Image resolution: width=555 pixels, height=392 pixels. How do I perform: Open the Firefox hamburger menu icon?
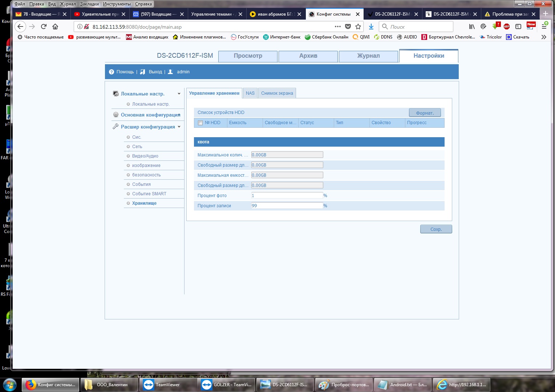tap(544, 26)
